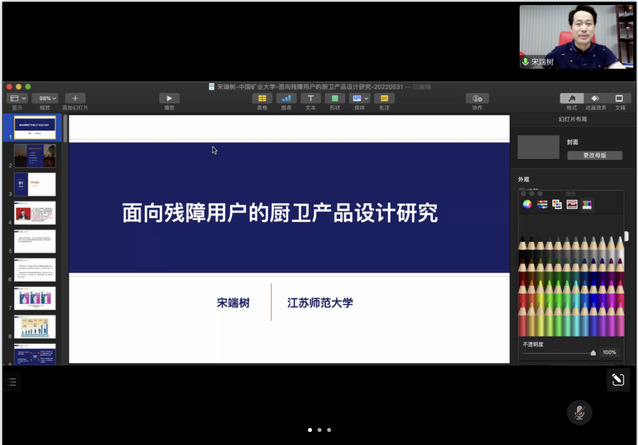Open the Media insert picture icon
Image resolution: width=638 pixels, height=445 pixels.
(356, 98)
